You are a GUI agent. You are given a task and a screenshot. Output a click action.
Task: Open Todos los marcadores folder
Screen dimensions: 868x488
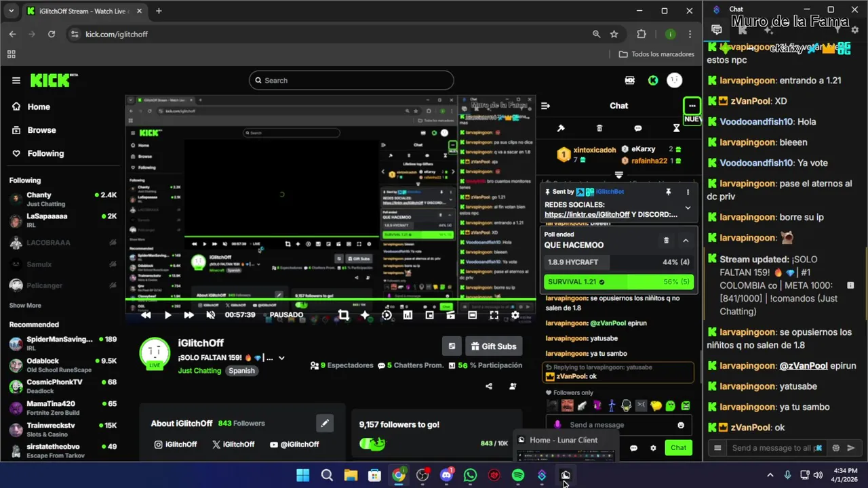656,54
